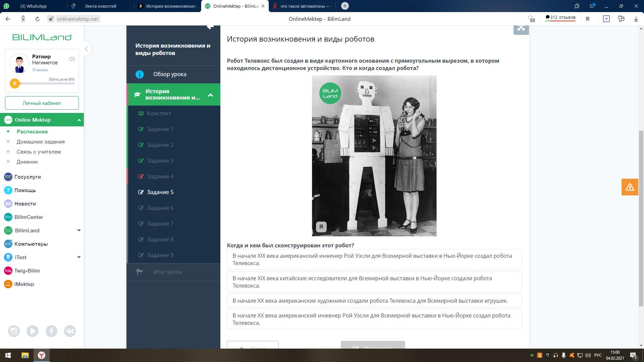
Task: Click the logout icon next to profile name
Action: point(72,59)
